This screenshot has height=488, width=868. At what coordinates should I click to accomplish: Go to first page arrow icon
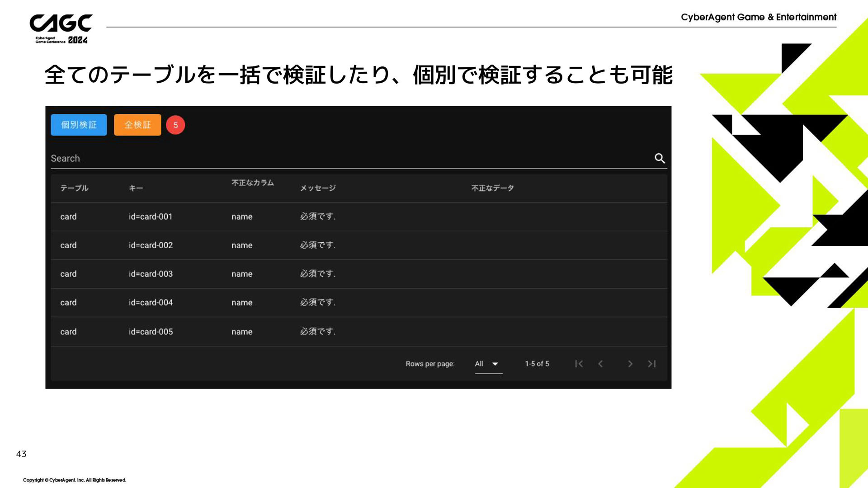click(x=579, y=364)
